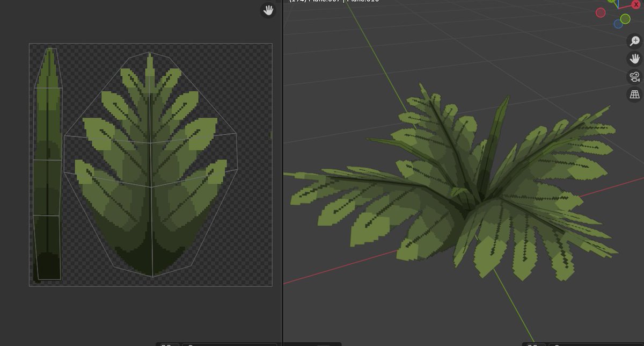
Task: Toggle the camera view icon
Action: 635,76
